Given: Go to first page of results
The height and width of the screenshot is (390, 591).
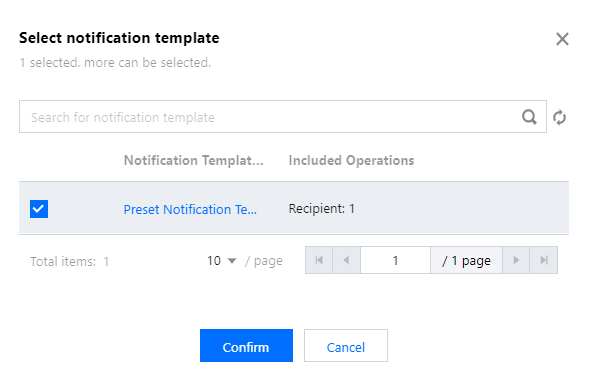Looking at the screenshot, I should (319, 260).
